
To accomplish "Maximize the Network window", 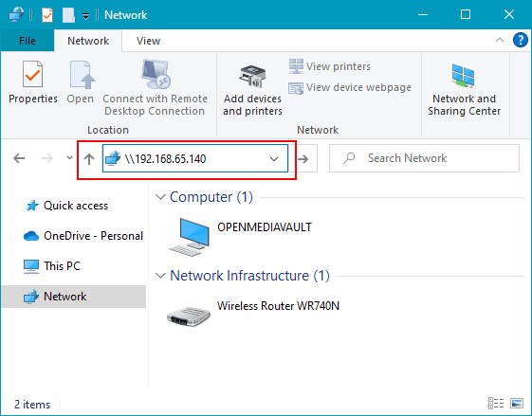I will 466,14.
